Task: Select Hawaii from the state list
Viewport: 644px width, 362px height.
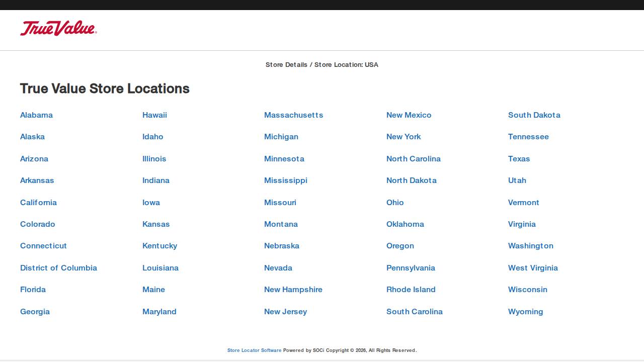Action: (154, 115)
